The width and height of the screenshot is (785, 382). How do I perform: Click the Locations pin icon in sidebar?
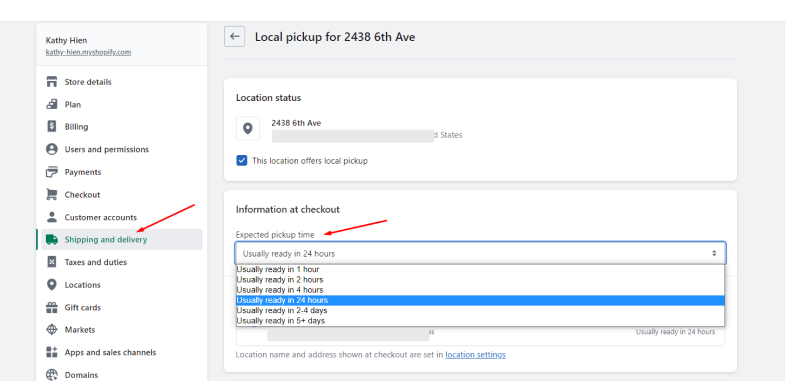tap(52, 285)
